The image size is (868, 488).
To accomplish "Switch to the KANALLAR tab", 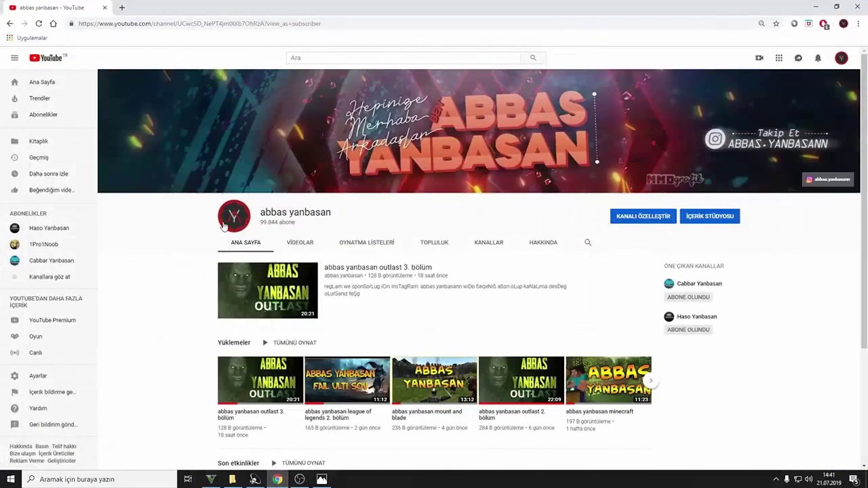I will click(488, 242).
